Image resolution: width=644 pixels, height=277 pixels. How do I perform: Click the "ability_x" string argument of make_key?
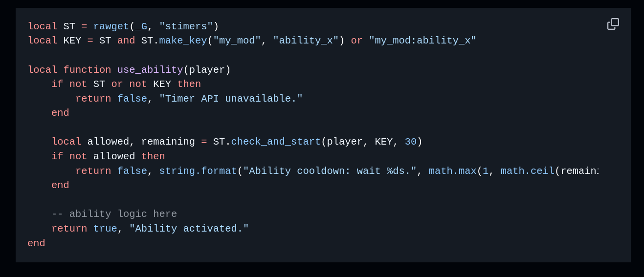coord(306,41)
